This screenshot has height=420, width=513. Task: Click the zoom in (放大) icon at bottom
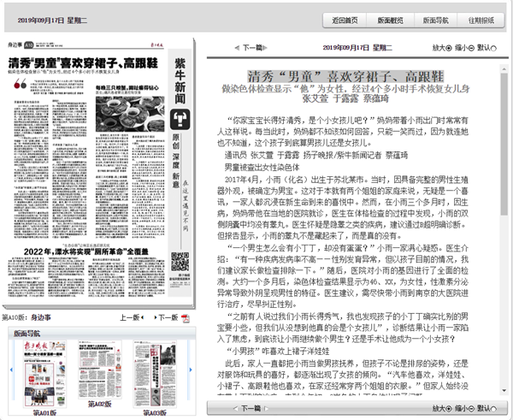click(x=451, y=409)
